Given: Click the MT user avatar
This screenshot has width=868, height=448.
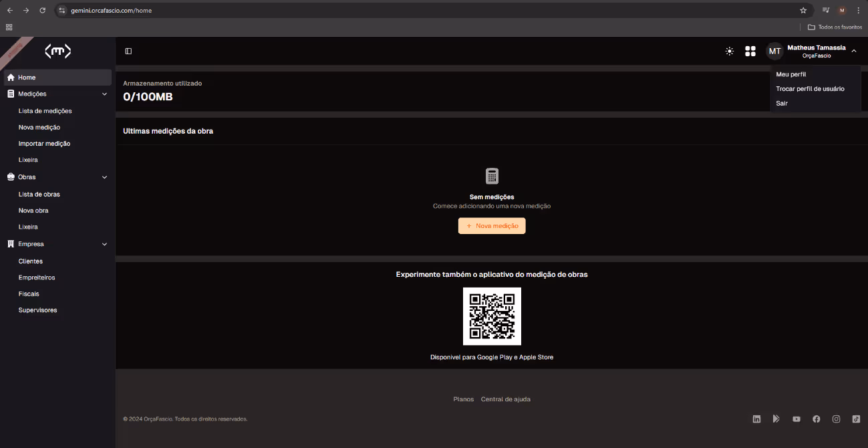Looking at the screenshot, I should click(774, 51).
